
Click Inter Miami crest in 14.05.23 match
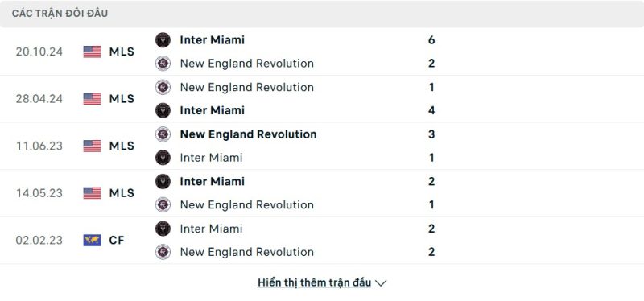click(163, 181)
